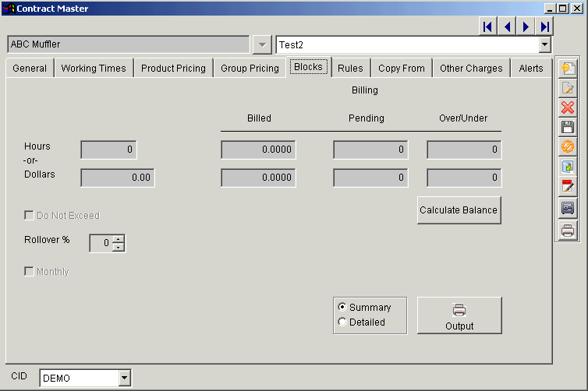Viewport: 588px width, 391px height.
Task: Click the red X delete icon
Action: pyautogui.click(x=568, y=107)
